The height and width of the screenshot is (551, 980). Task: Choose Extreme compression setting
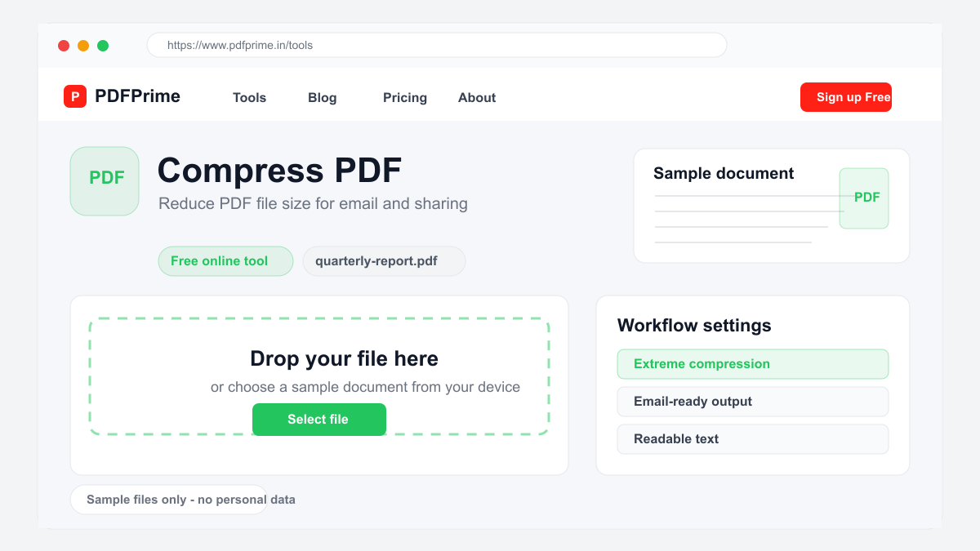tap(753, 364)
